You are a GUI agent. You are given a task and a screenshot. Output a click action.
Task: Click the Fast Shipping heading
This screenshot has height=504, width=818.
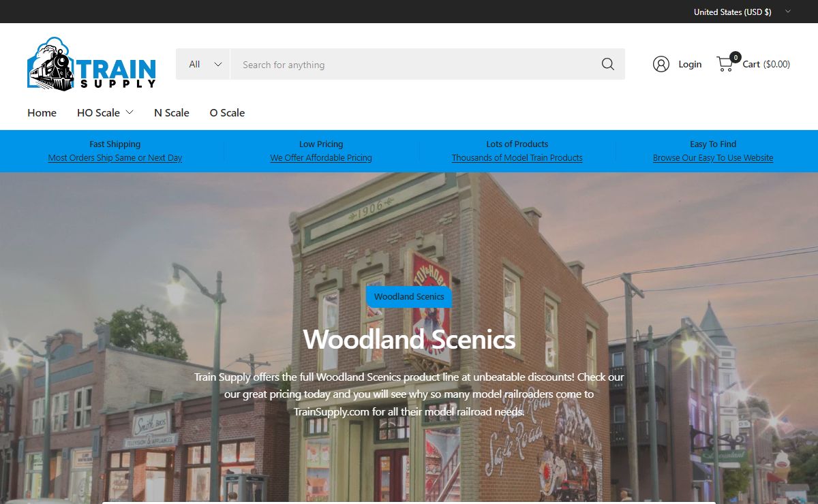(x=115, y=144)
